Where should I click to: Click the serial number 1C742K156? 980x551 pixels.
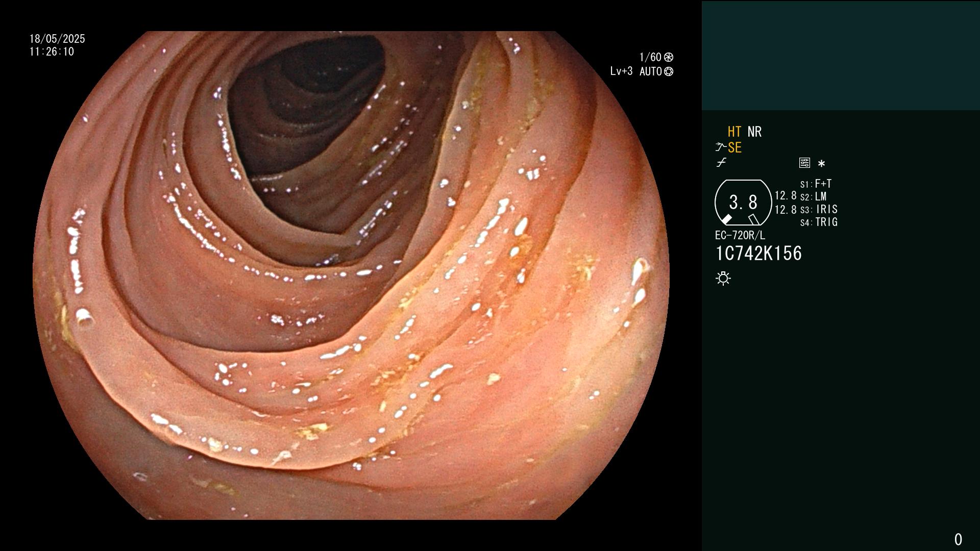click(x=758, y=254)
